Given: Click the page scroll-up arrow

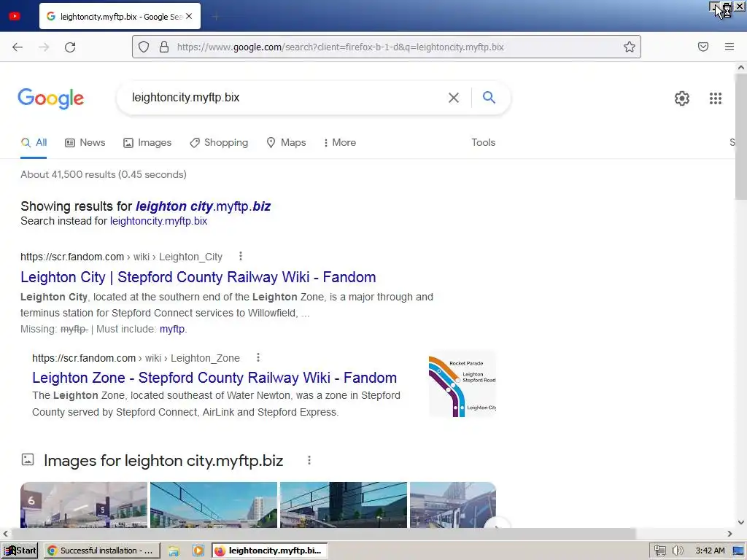Looking at the screenshot, I should click(x=741, y=68).
